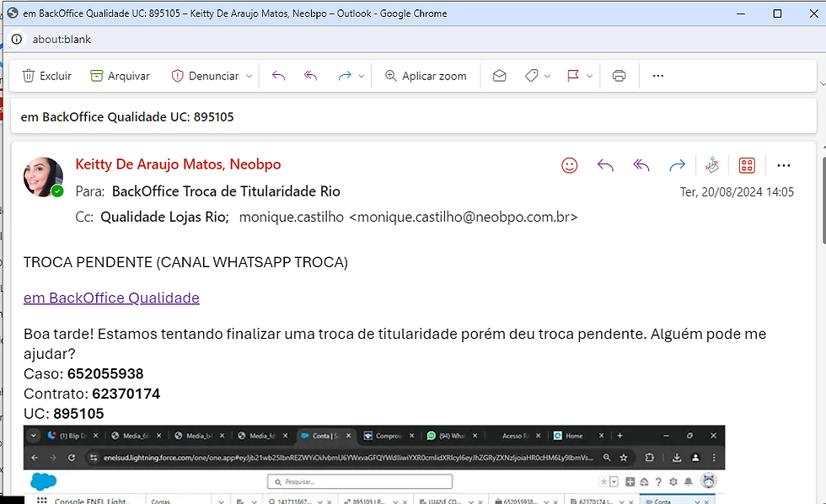Click the date 'Ter, 20/08/2024 14:05'
Screen dimensions: 826x504
click(737, 191)
